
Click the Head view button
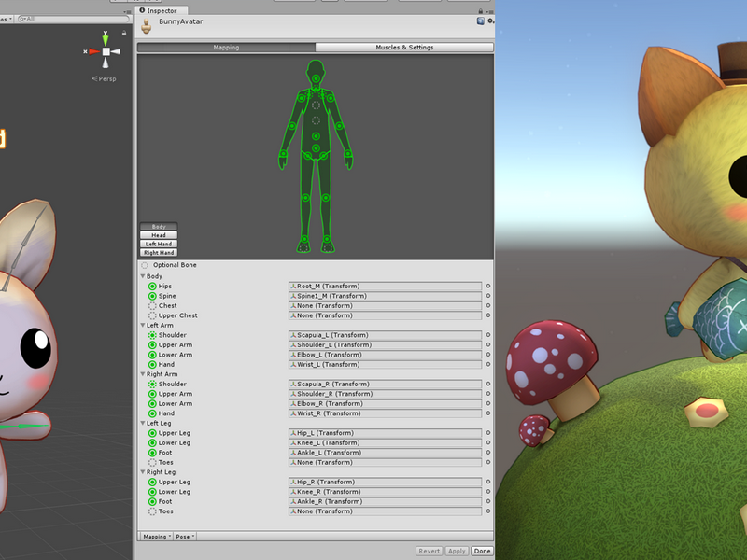159,235
